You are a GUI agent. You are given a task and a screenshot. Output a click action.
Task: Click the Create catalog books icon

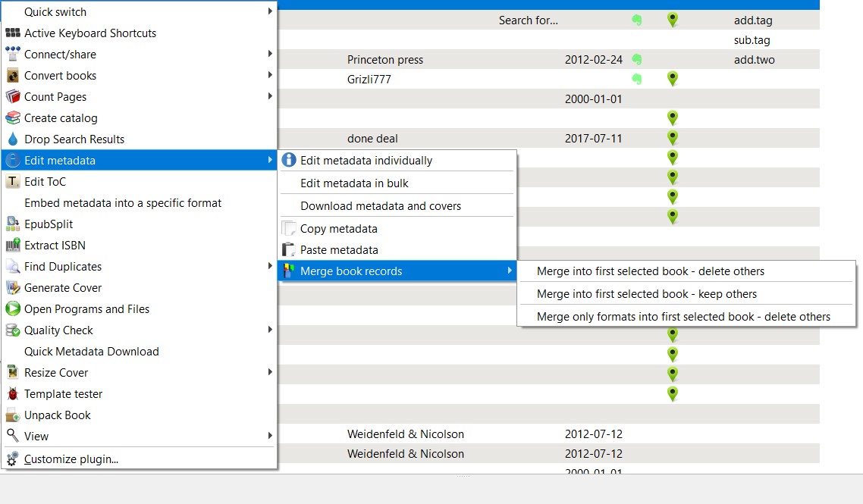12,118
